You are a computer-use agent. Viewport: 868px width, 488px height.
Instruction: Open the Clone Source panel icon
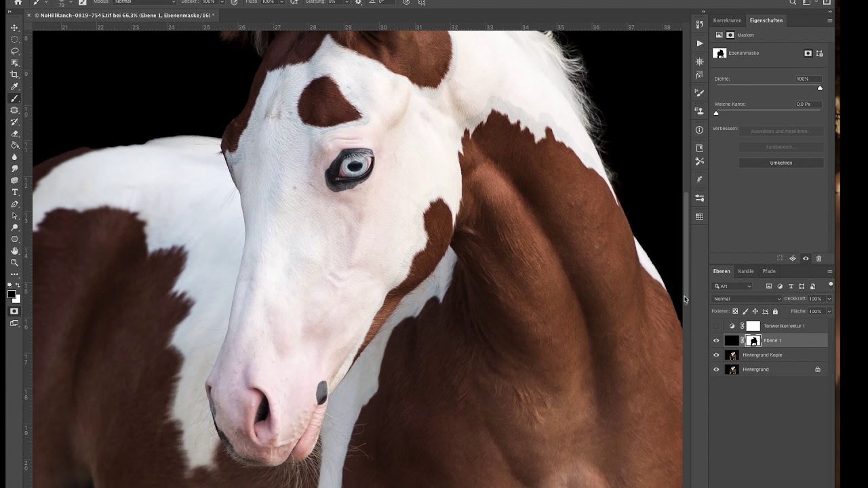coord(699,110)
